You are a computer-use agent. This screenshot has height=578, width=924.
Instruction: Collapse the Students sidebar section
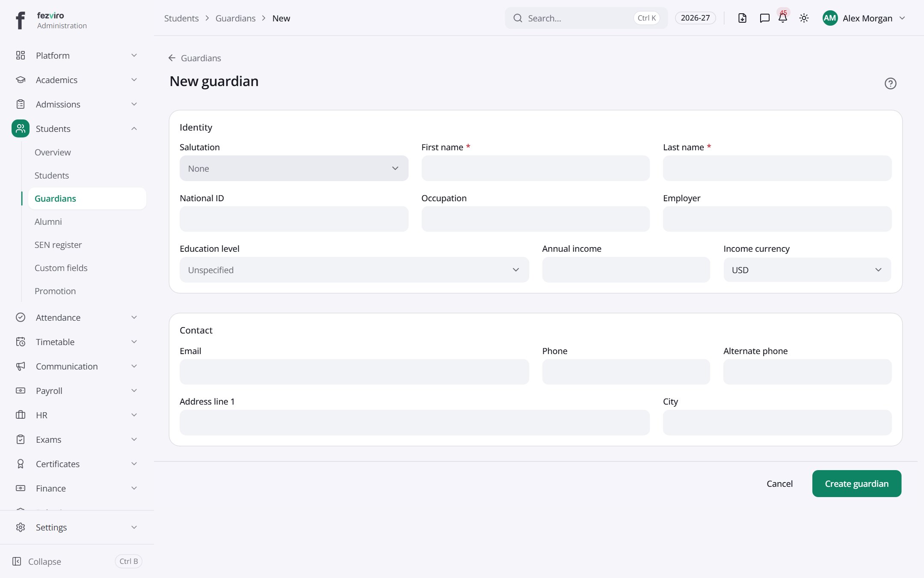(x=134, y=128)
